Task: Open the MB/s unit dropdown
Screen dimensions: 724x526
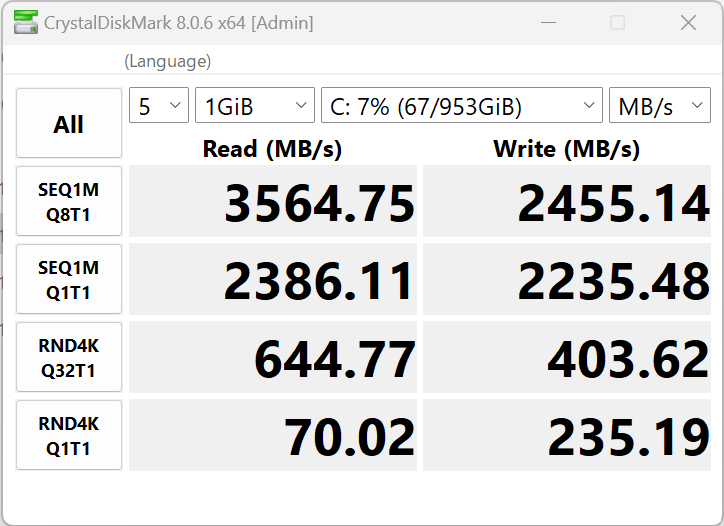Action: tap(660, 105)
